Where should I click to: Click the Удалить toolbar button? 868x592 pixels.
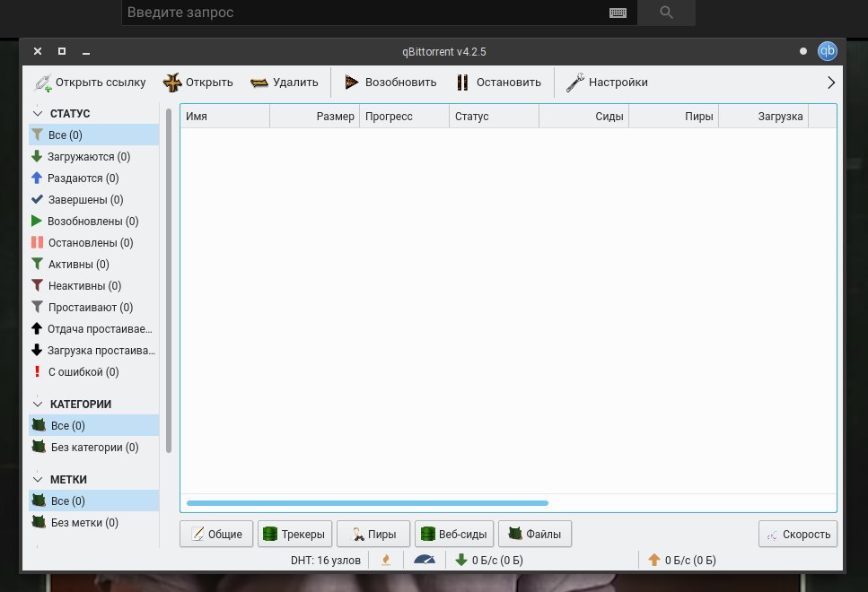(284, 83)
